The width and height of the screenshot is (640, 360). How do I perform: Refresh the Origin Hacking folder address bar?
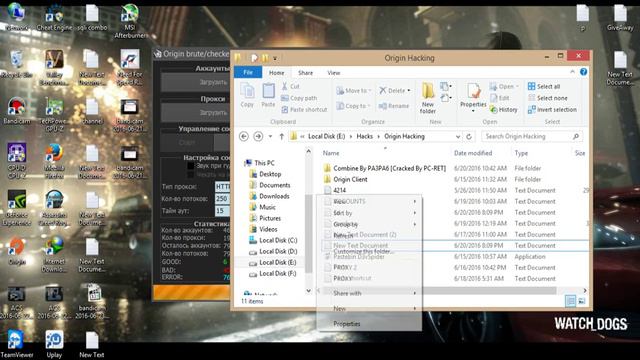click(x=469, y=136)
